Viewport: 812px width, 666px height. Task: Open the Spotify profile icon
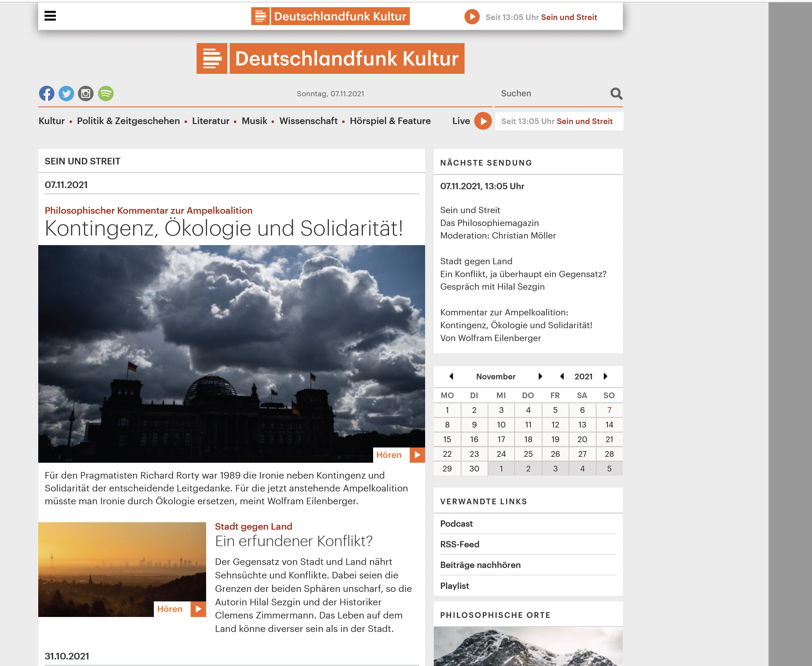click(x=106, y=94)
